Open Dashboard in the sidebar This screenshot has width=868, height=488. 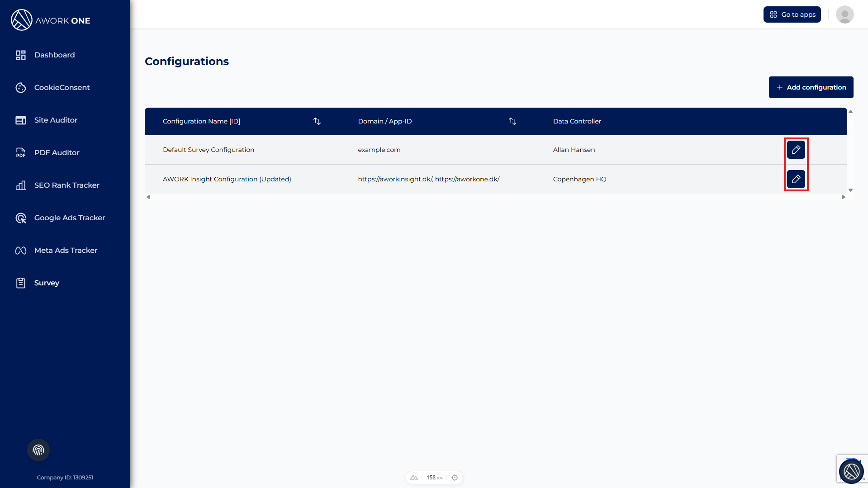click(54, 55)
